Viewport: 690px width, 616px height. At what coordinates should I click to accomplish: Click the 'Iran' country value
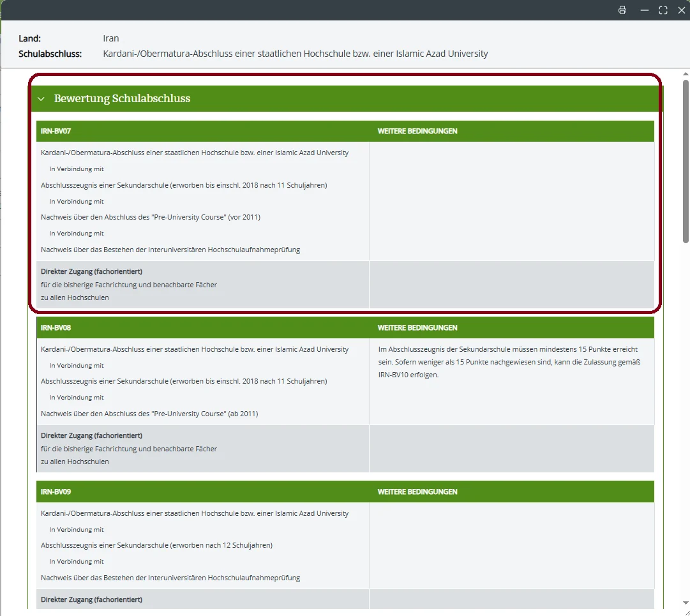111,38
